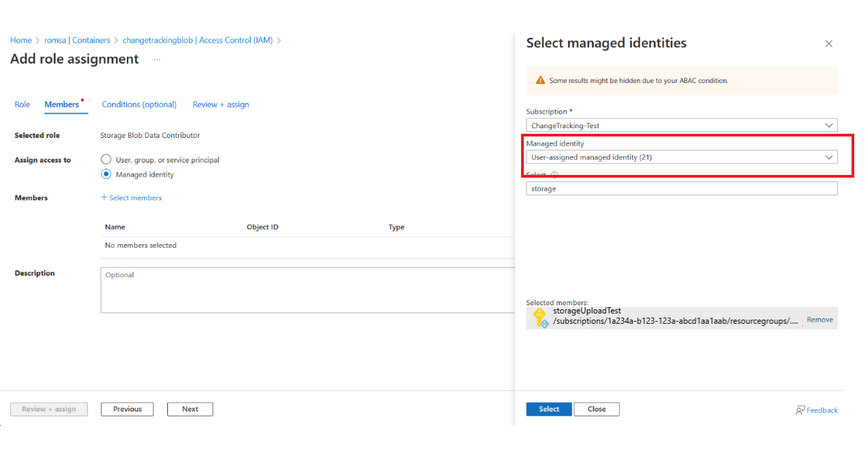Close the Select managed identities pane
This screenshot has height=452, width=868.
(828, 43)
